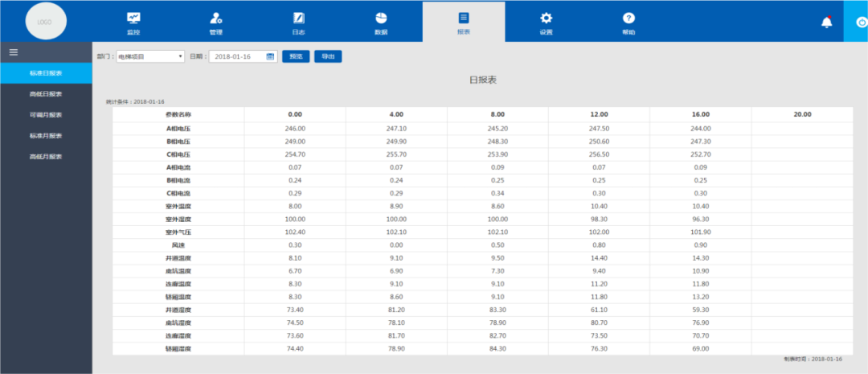Open the 监控 monitoring section
Image resolution: width=868 pixels, height=374 pixels.
click(133, 23)
